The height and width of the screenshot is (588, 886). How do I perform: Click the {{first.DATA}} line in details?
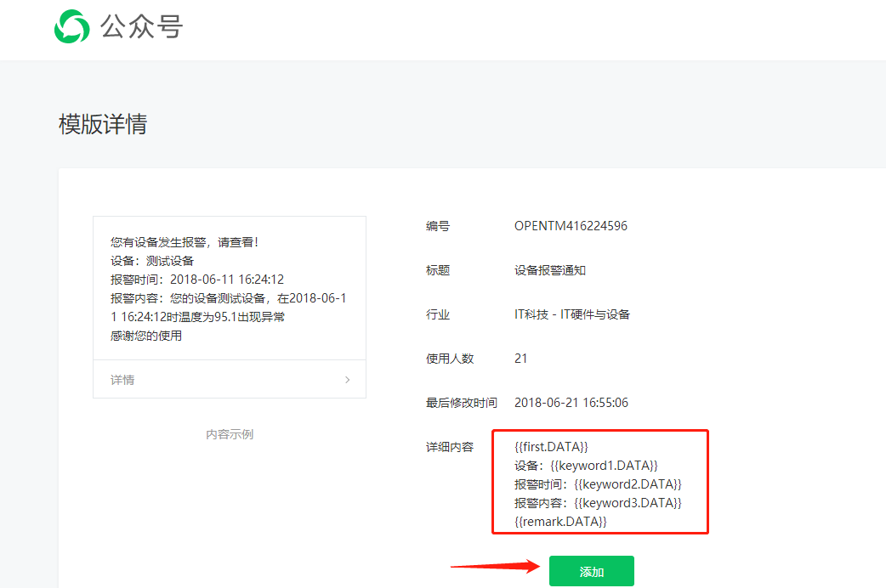pyautogui.click(x=551, y=446)
